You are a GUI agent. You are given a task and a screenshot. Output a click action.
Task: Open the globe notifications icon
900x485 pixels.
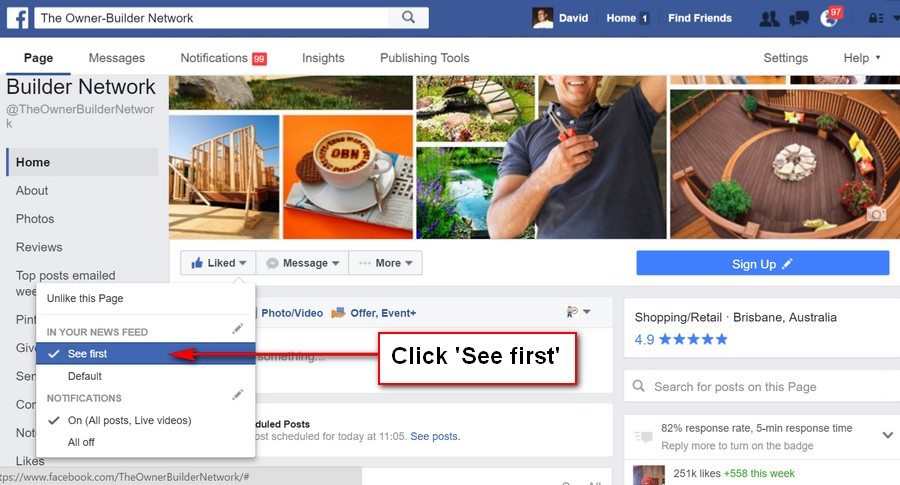pyautogui.click(x=828, y=18)
